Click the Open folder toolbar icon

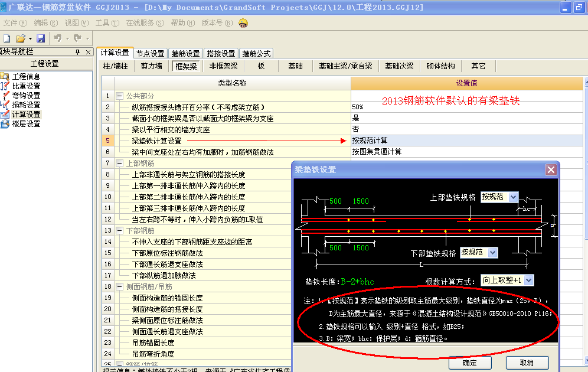tap(21, 38)
